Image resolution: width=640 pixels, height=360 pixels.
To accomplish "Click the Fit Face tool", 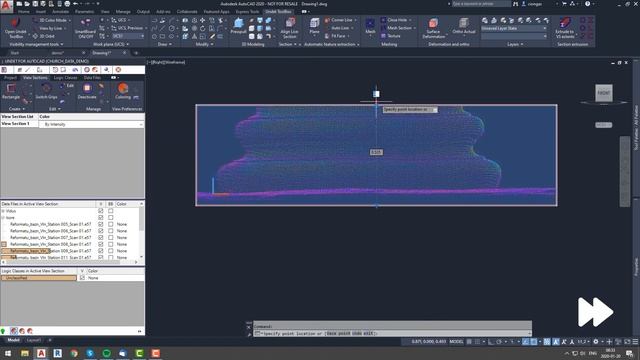I will click(337, 36).
